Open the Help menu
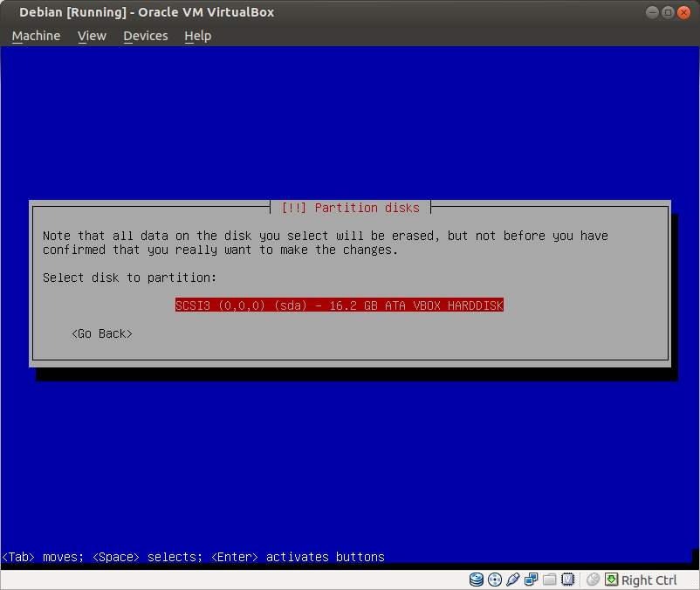The width and height of the screenshot is (700, 590). (x=197, y=36)
